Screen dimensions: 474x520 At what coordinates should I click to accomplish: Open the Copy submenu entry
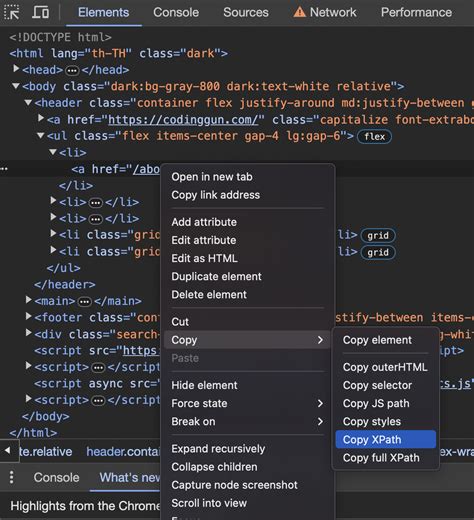[x=248, y=340]
